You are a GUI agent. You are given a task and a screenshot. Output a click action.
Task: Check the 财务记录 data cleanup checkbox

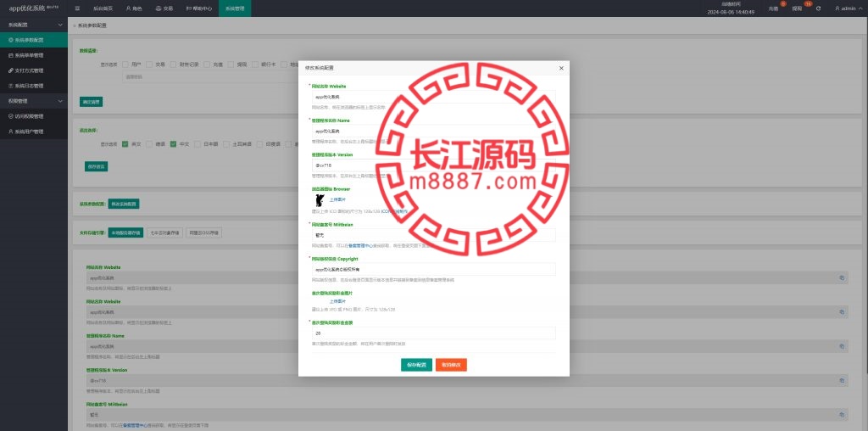[x=173, y=64]
